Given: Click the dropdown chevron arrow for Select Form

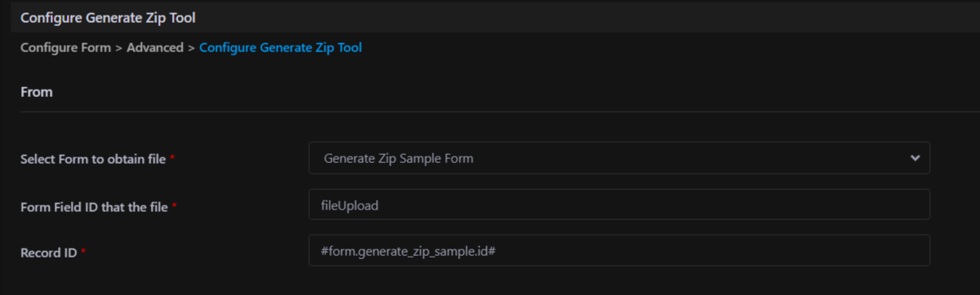Looking at the screenshot, I should (915, 158).
